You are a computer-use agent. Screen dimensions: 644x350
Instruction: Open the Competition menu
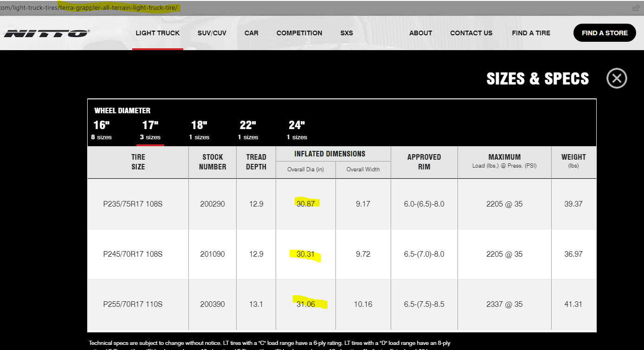point(299,33)
